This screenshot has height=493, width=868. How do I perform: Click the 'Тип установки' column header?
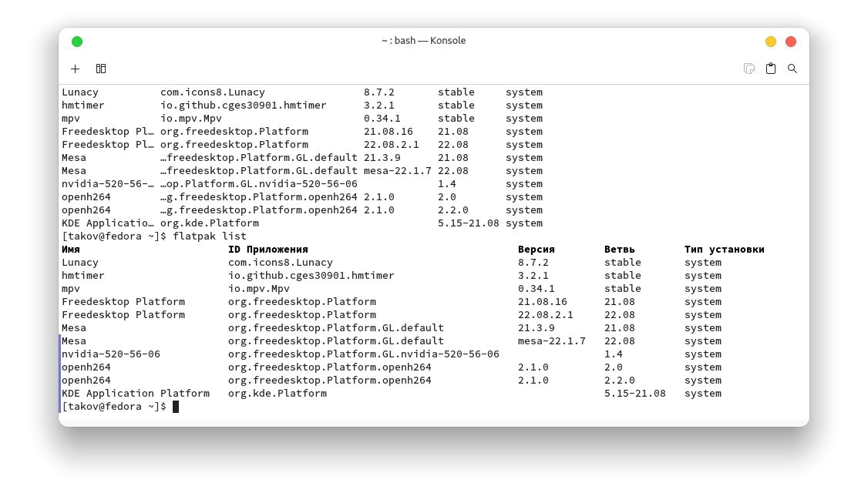(x=724, y=250)
